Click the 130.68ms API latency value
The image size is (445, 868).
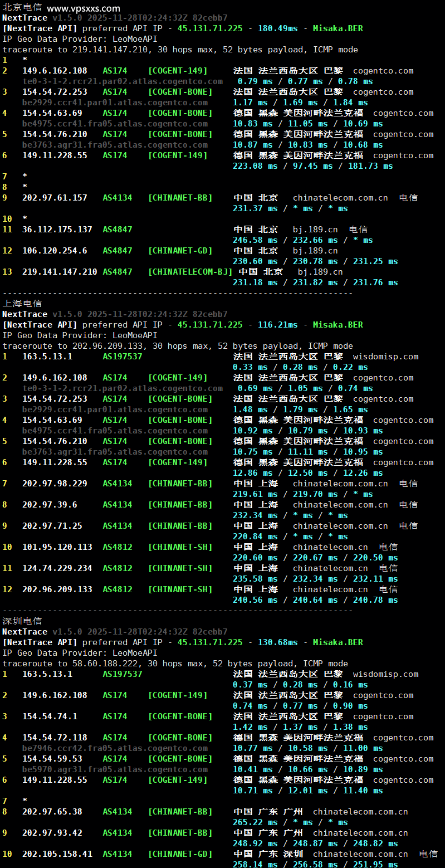click(x=278, y=642)
